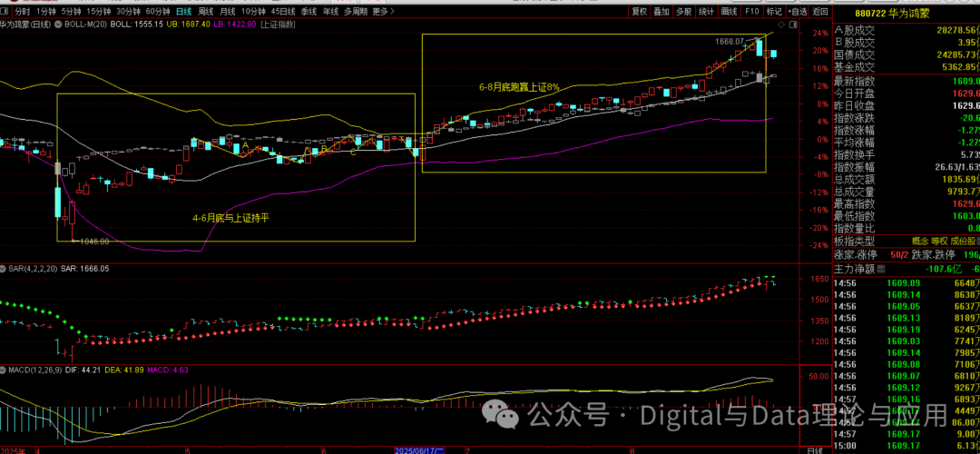This screenshot has height=454, width=980.
Task: Click the 日线 label at bottom right
Action: coord(814,450)
